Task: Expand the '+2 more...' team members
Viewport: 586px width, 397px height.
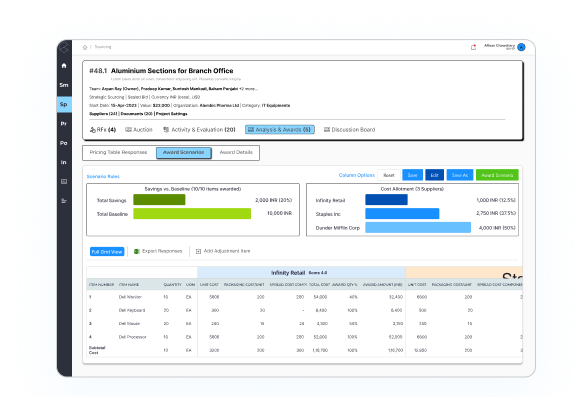Action: tap(249, 89)
